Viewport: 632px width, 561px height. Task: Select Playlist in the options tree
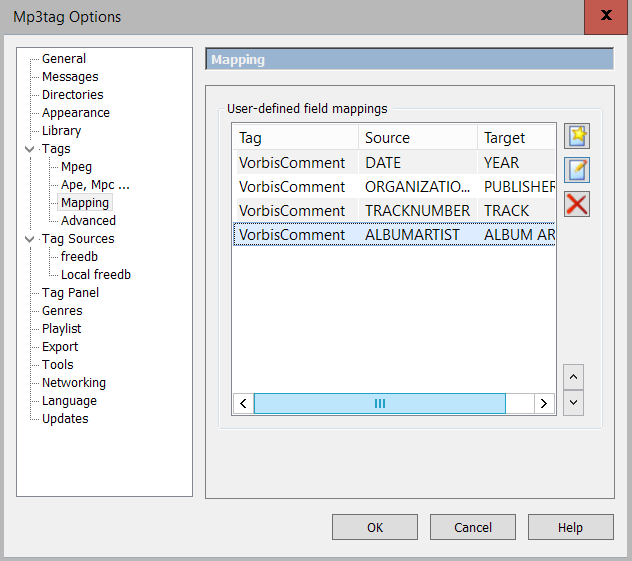[x=61, y=329]
